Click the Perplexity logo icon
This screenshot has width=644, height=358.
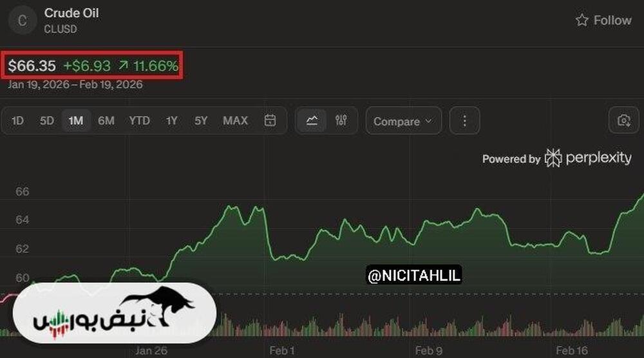click(553, 158)
